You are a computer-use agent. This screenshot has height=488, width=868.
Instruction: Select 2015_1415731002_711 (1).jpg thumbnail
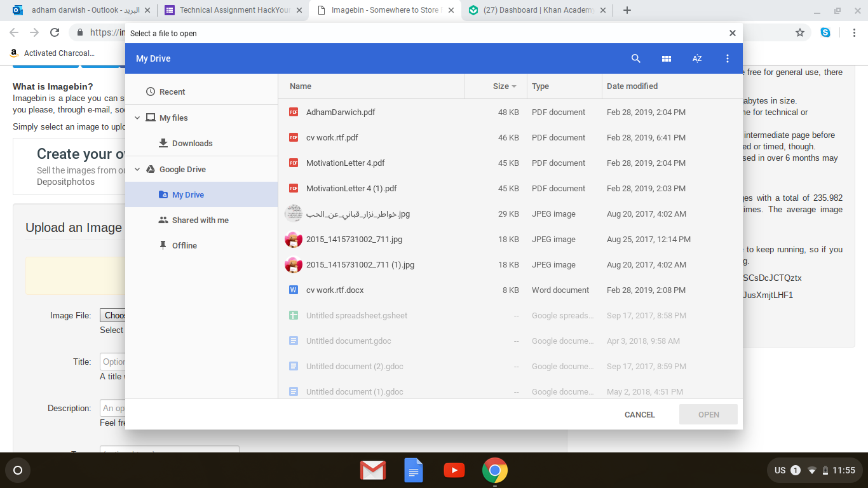tap(294, 264)
